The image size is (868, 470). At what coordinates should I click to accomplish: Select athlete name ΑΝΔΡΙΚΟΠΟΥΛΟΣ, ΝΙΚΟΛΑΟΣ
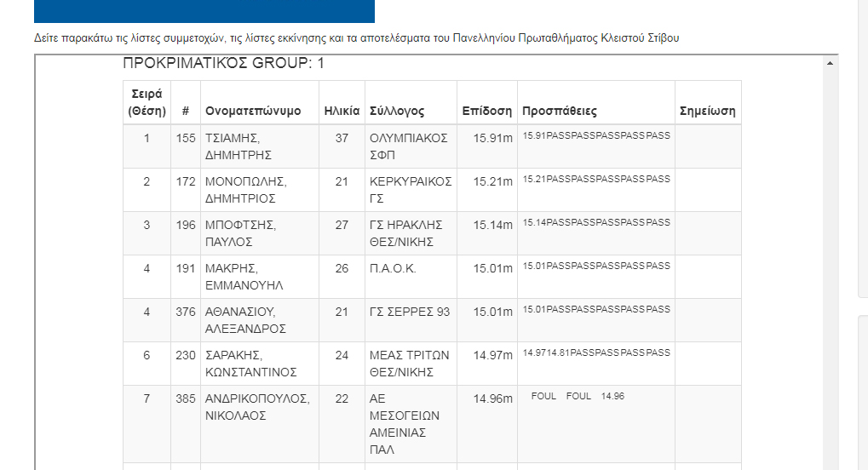(x=257, y=407)
